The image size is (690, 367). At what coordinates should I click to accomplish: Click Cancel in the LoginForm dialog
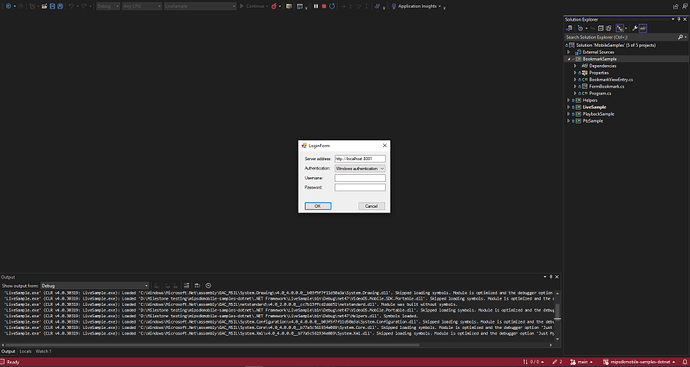point(371,206)
